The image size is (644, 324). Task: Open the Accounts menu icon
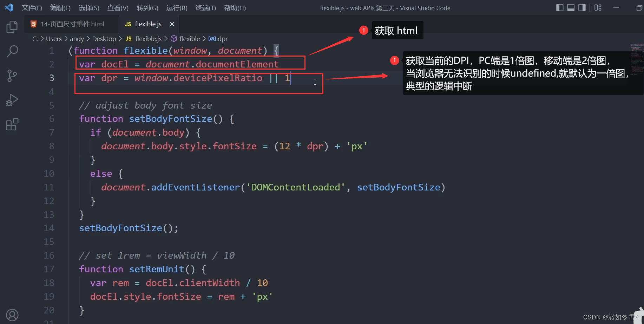(x=12, y=315)
